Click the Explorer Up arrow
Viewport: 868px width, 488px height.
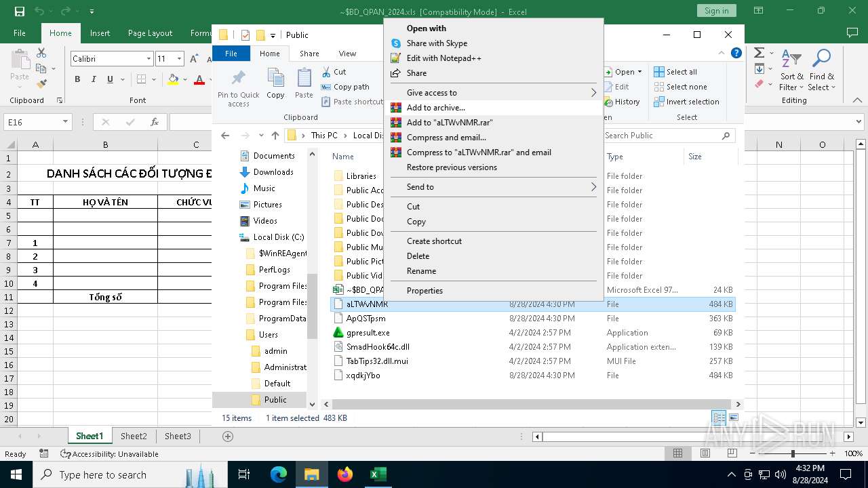[275, 136]
